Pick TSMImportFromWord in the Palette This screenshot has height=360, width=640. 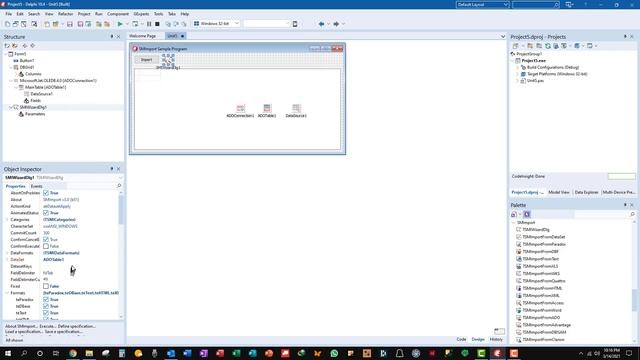[541, 310]
